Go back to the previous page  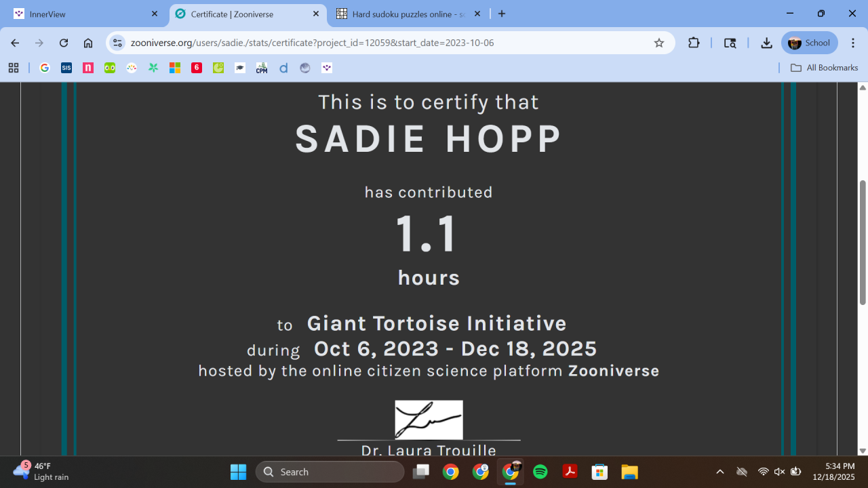click(15, 43)
